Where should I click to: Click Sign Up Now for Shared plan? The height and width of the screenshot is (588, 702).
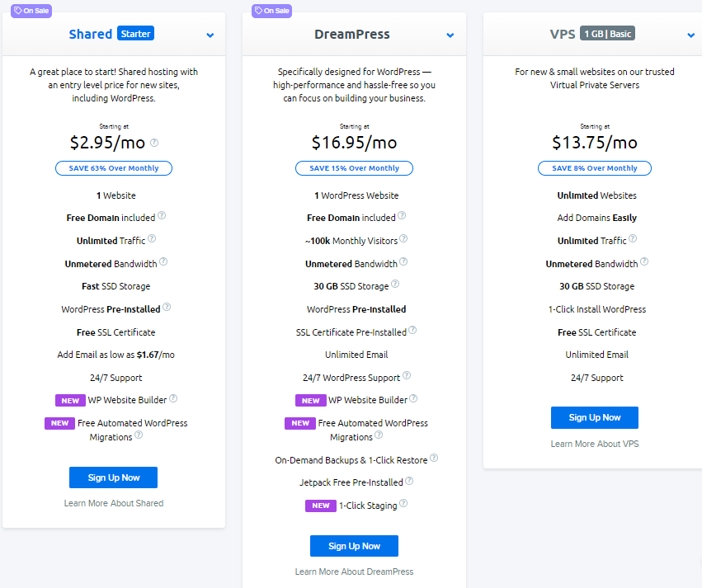click(x=113, y=477)
